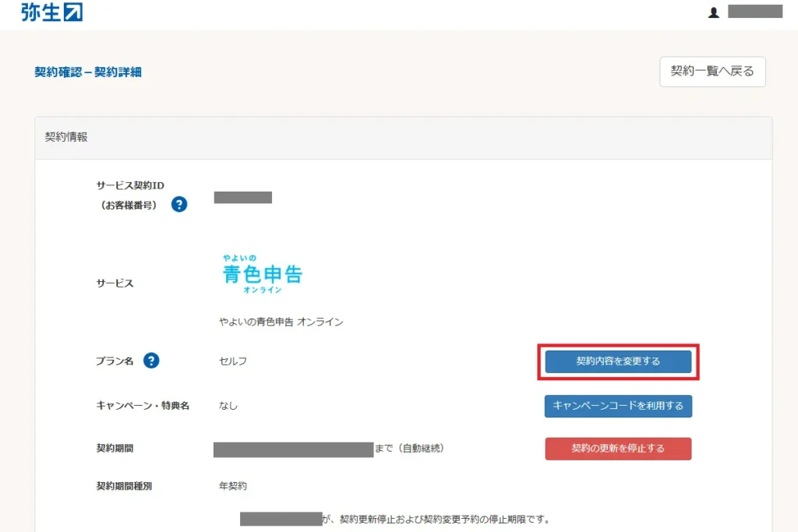Click the 年契約 value
Image resolution: width=798 pixels, height=532 pixels.
(x=233, y=486)
